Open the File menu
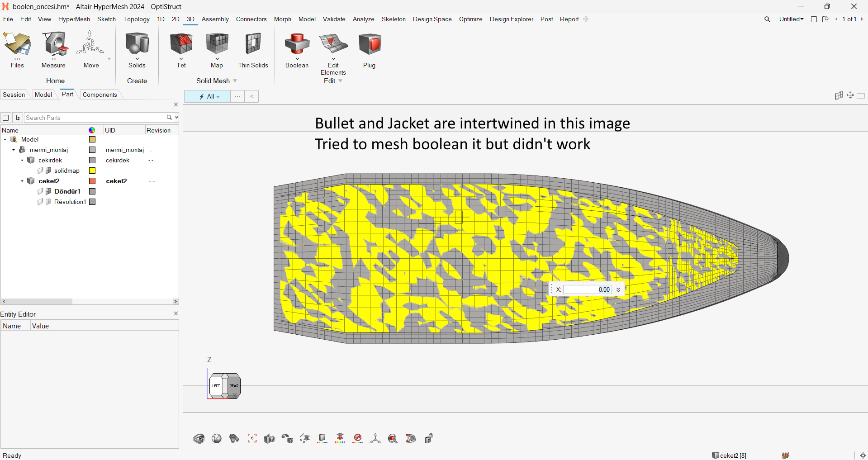This screenshot has height=460, width=868. click(x=8, y=19)
